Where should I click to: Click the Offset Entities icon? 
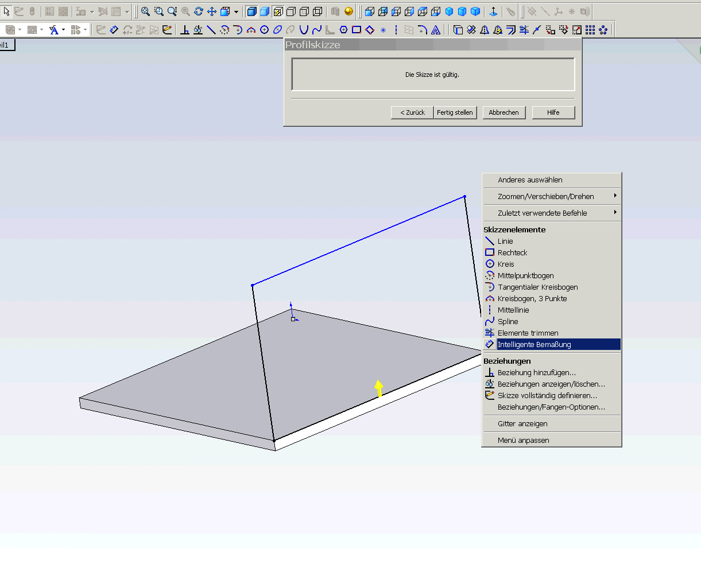click(x=510, y=29)
